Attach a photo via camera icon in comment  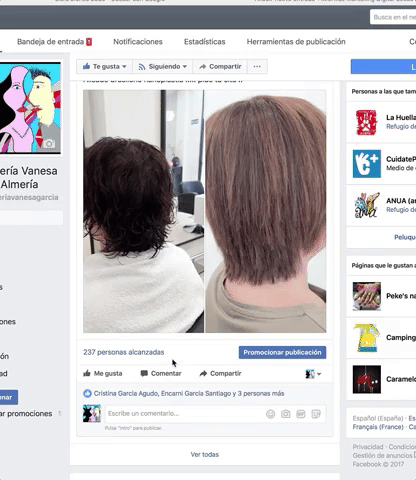click(285, 414)
